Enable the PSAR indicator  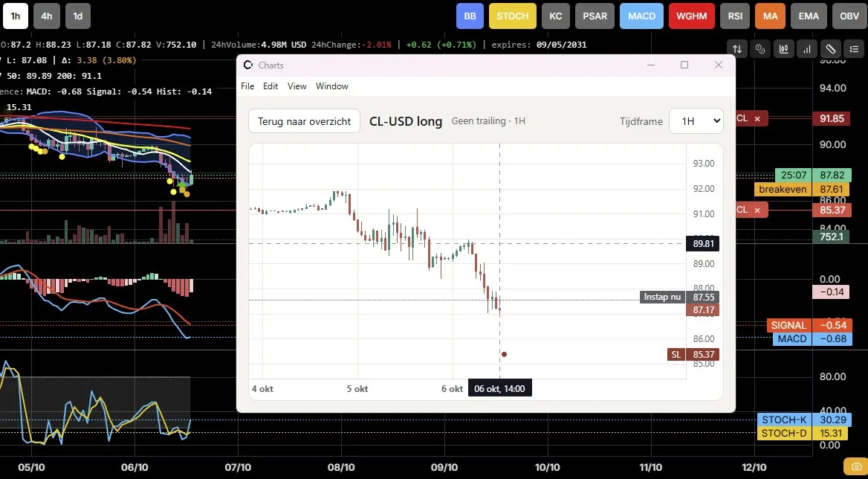[x=595, y=16]
